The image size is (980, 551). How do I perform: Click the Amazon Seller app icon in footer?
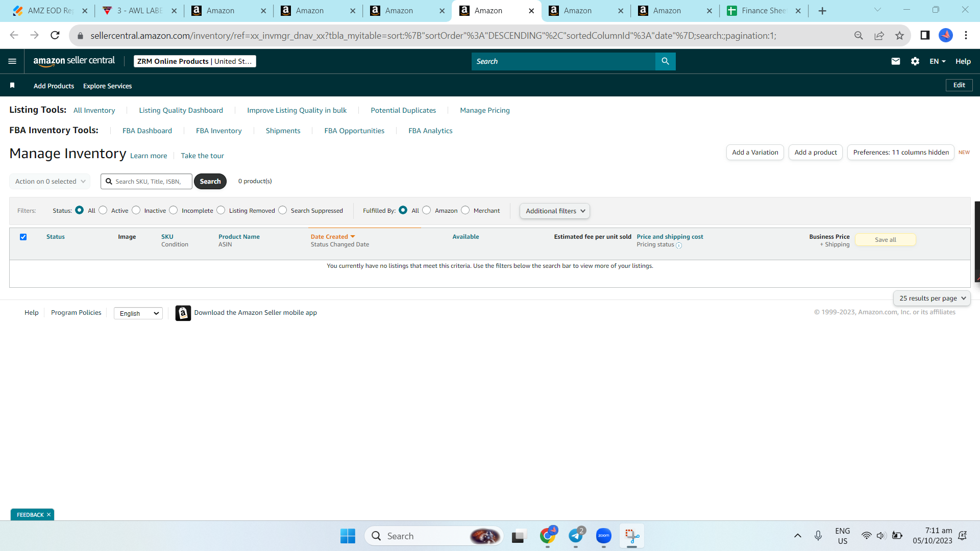tap(183, 313)
